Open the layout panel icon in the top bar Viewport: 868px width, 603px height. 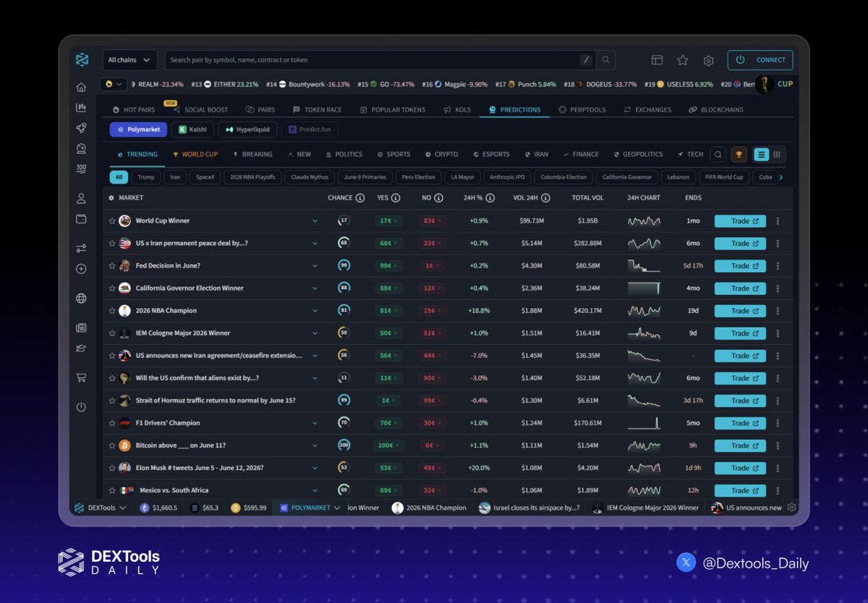pos(657,60)
